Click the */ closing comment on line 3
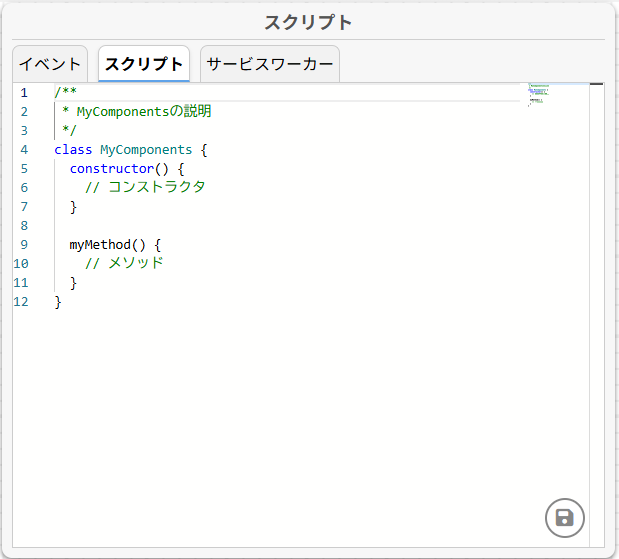 69,130
